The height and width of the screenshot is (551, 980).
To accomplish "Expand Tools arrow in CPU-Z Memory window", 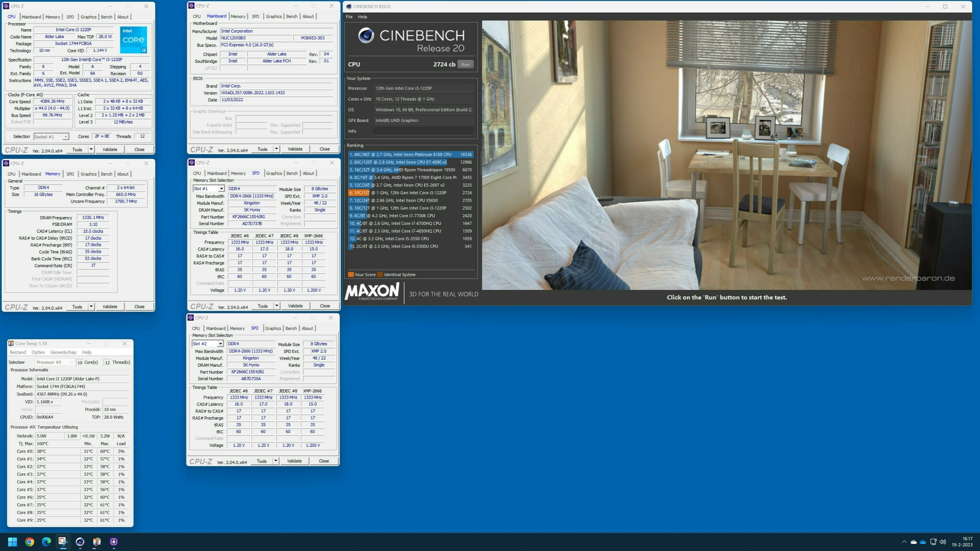I will click(x=91, y=306).
